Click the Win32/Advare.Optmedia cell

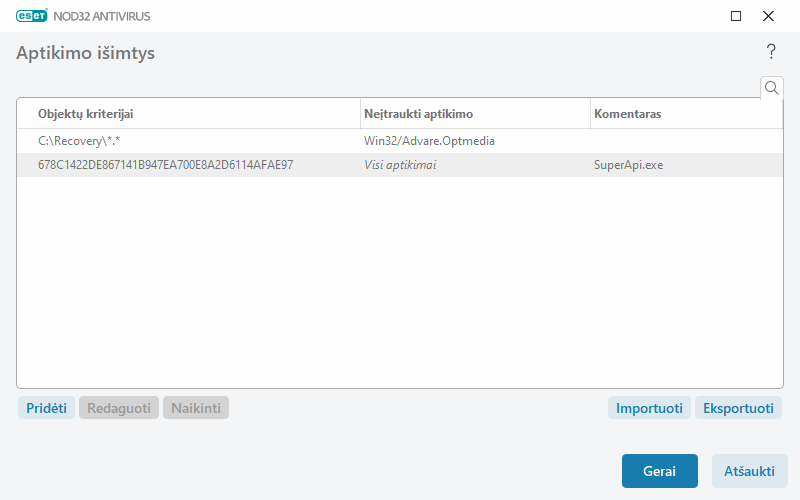tap(429, 141)
